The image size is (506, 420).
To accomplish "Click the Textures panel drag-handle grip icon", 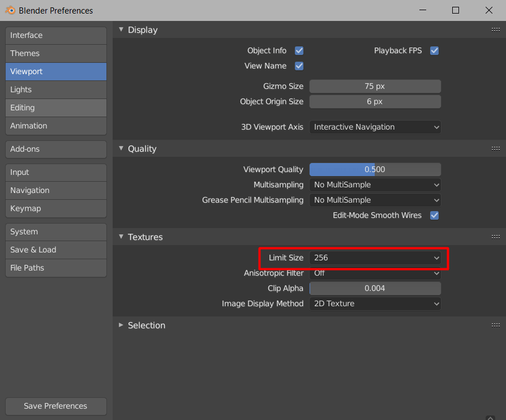I will coord(495,237).
